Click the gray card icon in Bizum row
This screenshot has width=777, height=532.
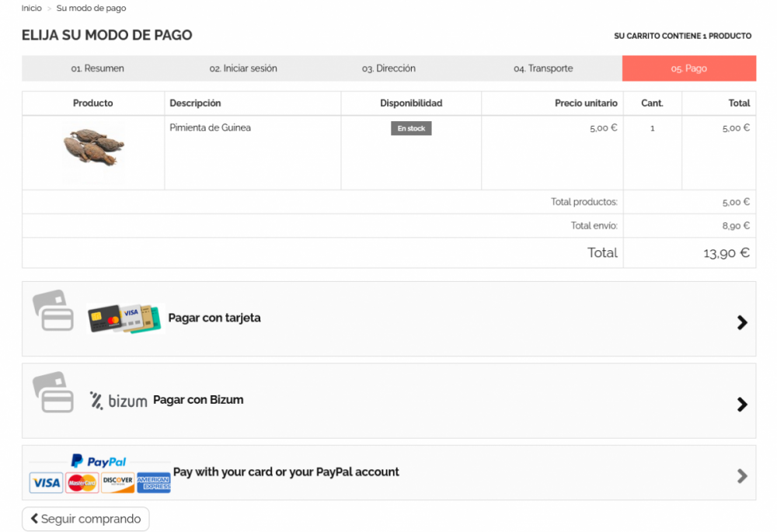[53, 392]
